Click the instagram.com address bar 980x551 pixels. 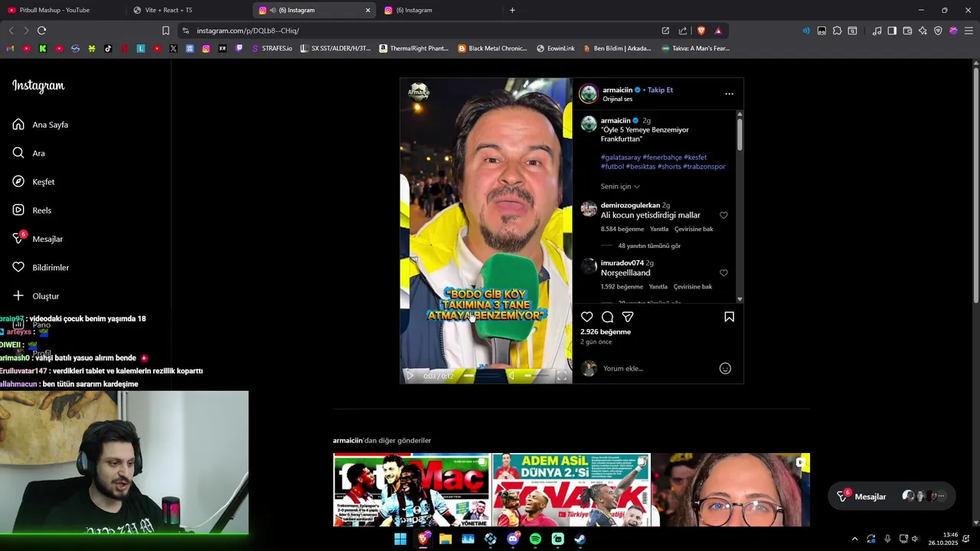tap(421, 31)
